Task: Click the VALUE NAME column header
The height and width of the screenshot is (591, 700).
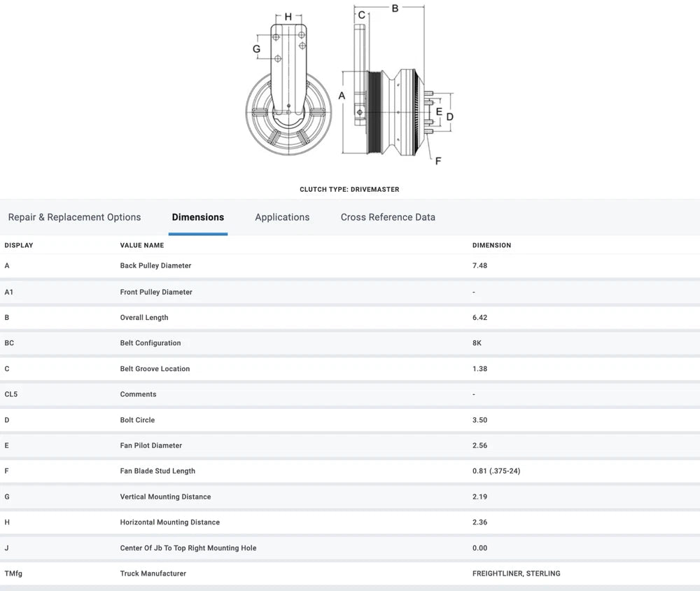Action: (142, 246)
